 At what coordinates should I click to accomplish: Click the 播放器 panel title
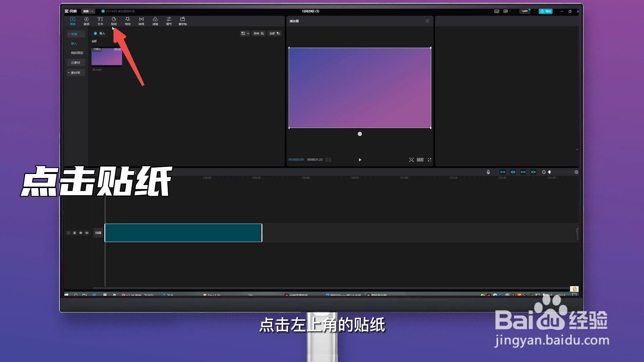click(294, 21)
